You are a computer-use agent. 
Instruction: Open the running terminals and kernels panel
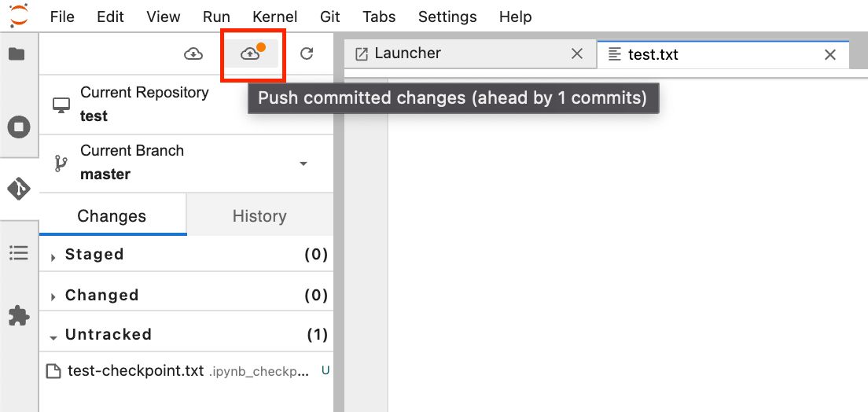click(18, 127)
